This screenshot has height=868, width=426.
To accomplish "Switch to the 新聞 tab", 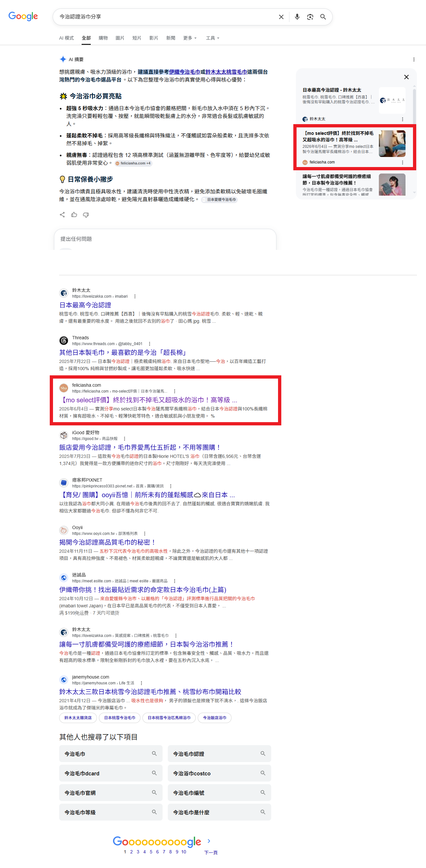I will (170, 38).
